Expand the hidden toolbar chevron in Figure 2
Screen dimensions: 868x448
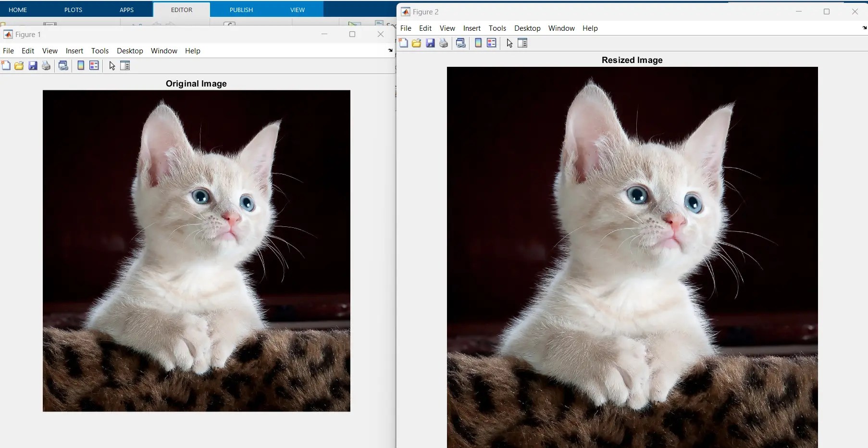(864, 28)
